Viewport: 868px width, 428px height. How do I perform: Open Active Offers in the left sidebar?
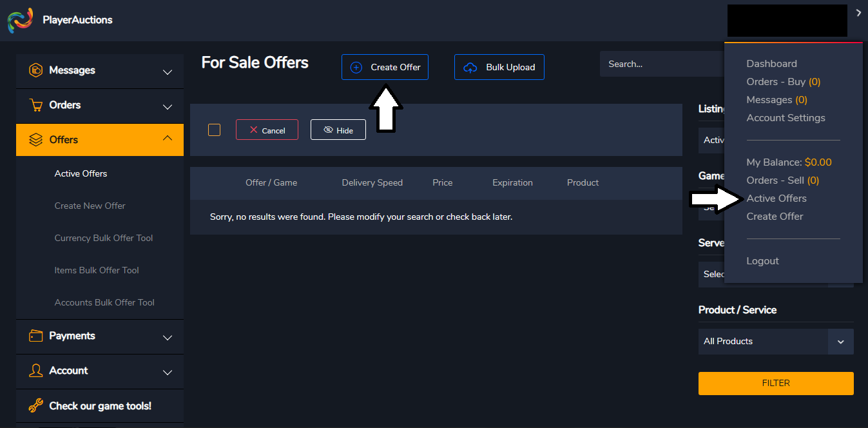click(81, 173)
